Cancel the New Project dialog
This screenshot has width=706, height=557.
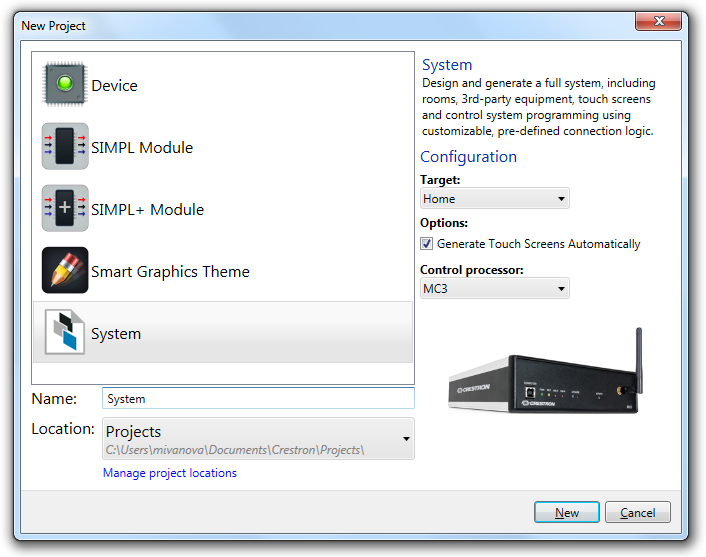[x=638, y=512]
